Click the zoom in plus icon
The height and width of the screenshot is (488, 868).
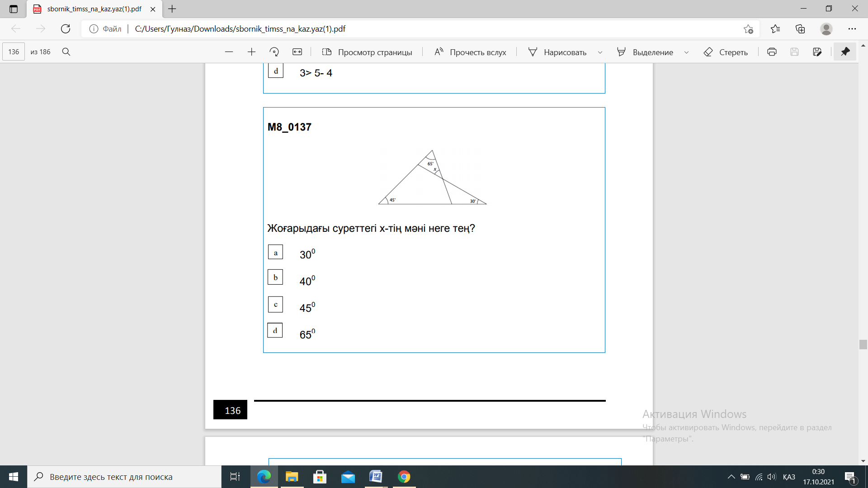point(251,52)
